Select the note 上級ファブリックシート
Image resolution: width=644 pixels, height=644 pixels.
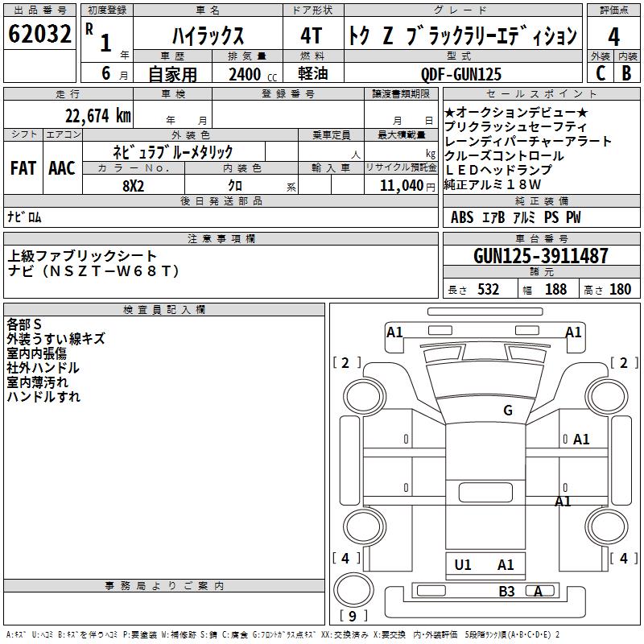[82, 256]
